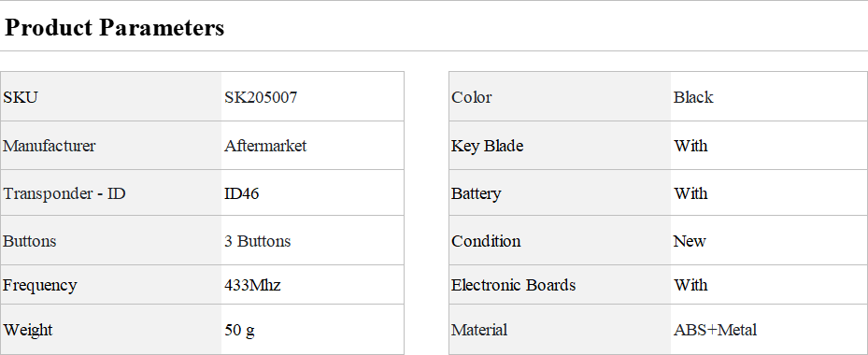Select the SKU value SK205007
This screenshot has width=868, height=355.
(x=261, y=97)
